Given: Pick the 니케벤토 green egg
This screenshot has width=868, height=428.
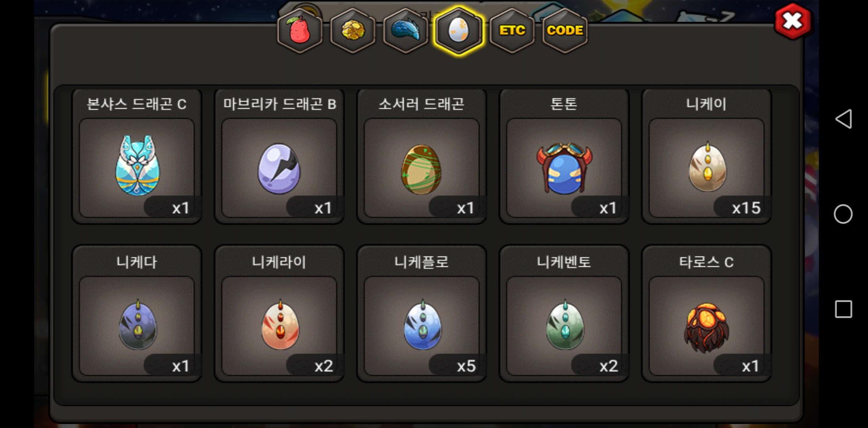Looking at the screenshot, I should [564, 314].
